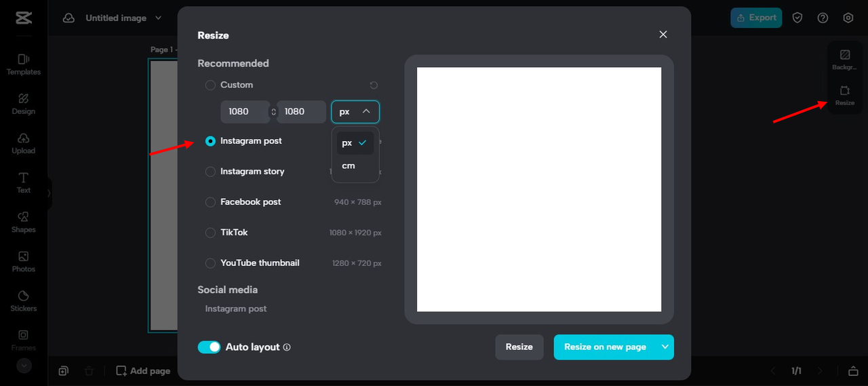Collapse the left panel handle
The image size is (868, 386).
click(x=49, y=193)
